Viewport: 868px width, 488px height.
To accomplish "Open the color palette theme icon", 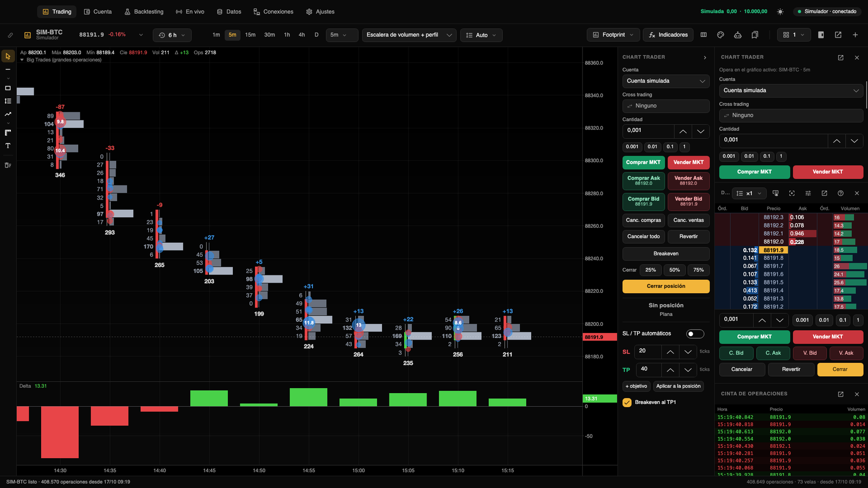I will coord(720,35).
